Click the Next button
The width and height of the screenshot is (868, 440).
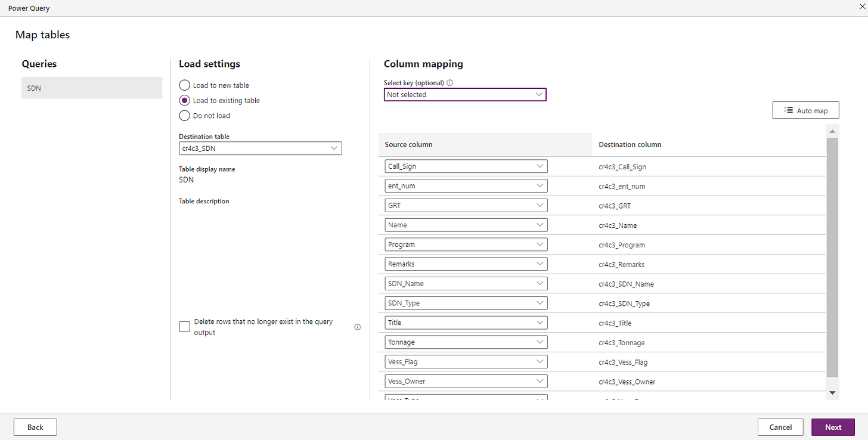833,427
